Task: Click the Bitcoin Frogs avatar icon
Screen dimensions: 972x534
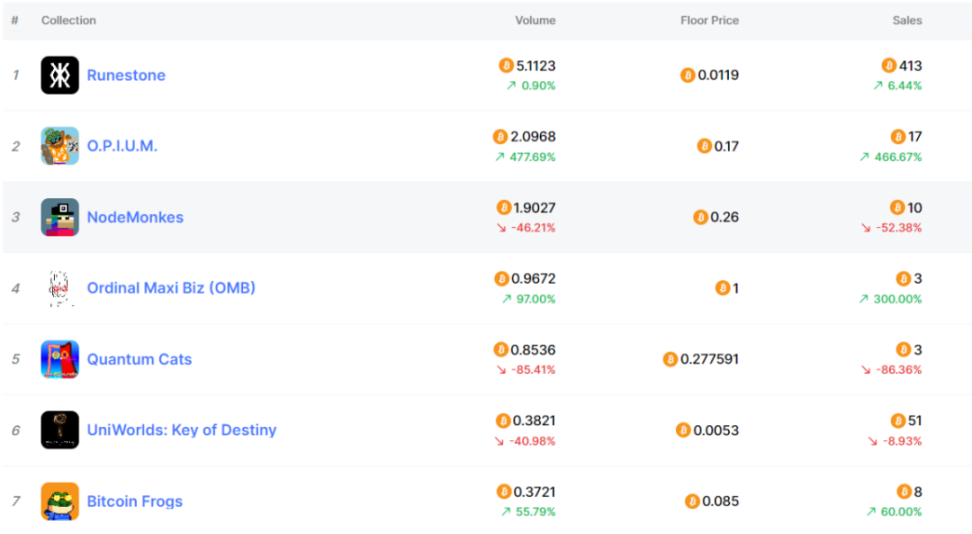Action: (x=60, y=501)
